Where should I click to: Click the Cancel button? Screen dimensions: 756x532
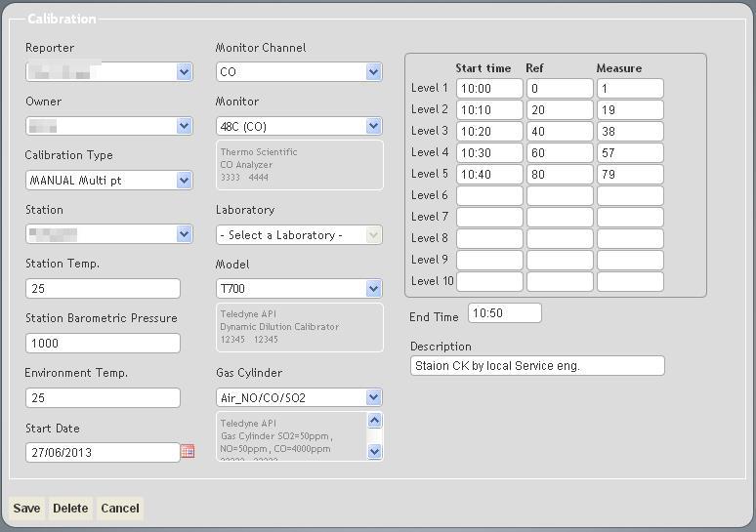(120, 509)
